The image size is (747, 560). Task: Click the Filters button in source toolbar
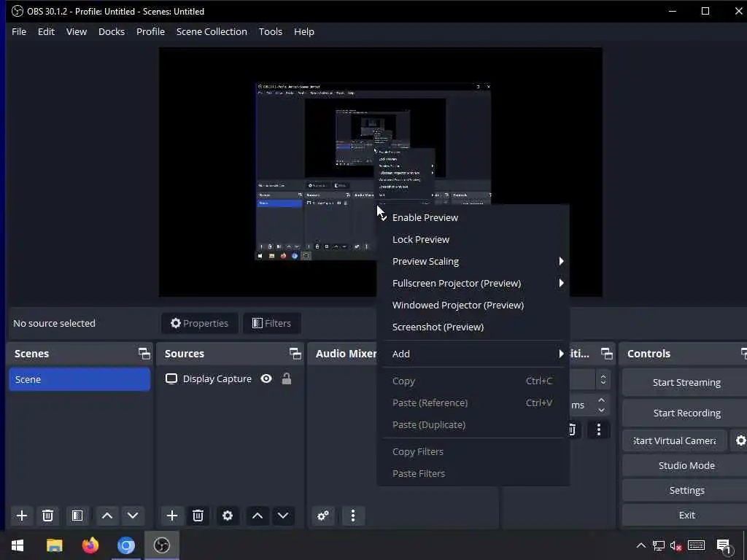tap(271, 323)
